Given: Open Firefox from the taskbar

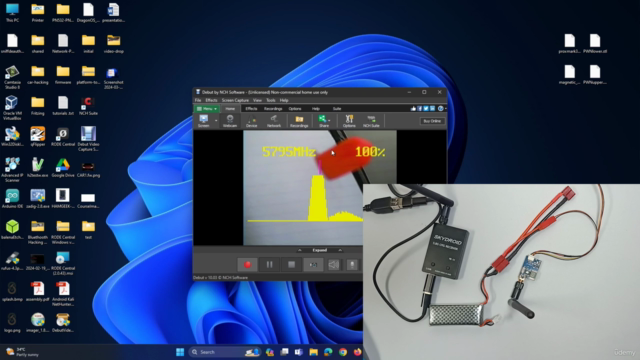Looking at the screenshot, I should point(358,352).
